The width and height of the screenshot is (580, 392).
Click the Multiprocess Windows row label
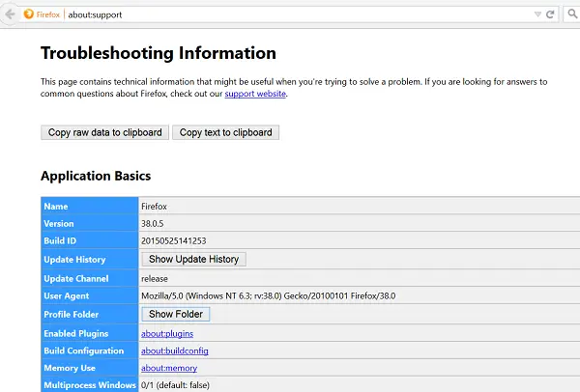(87, 385)
